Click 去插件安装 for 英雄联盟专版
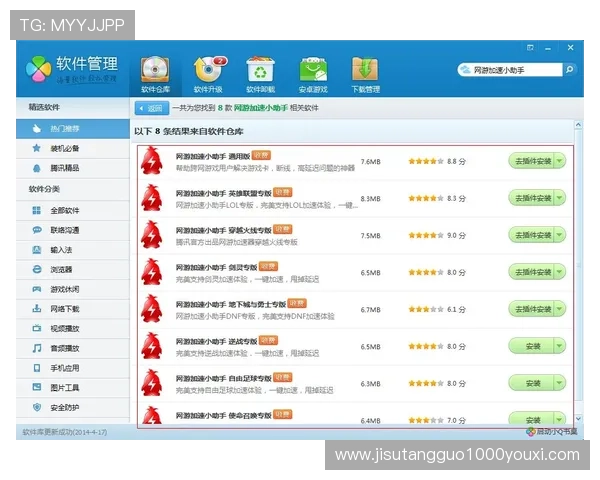 (x=532, y=198)
